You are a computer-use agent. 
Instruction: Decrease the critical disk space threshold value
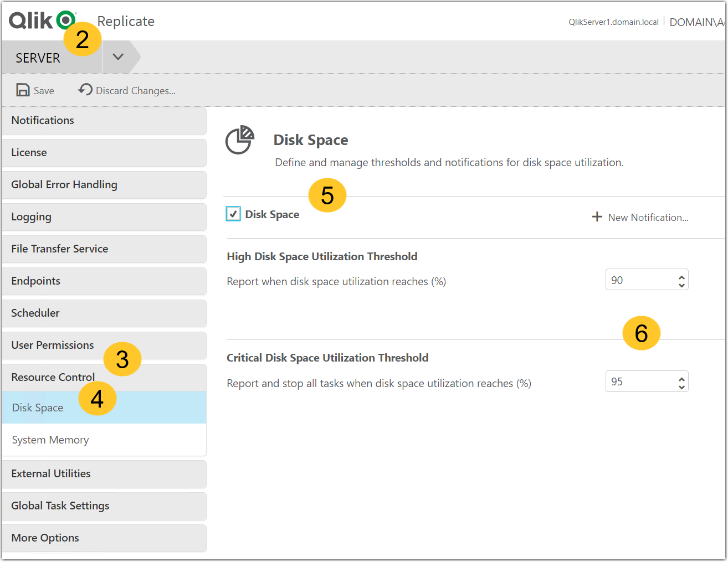pyautogui.click(x=681, y=386)
